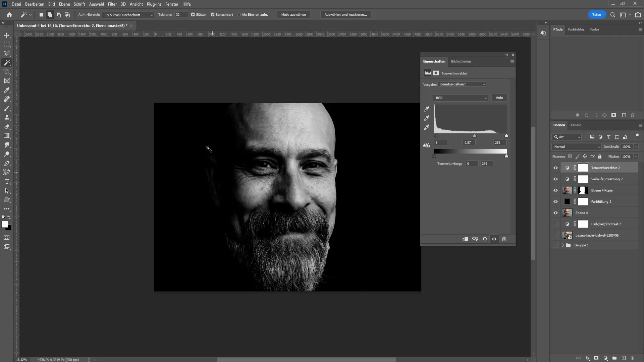Click the Crop tool icon
The height and width of the screenshot is (362, 644).
point(7,72)
